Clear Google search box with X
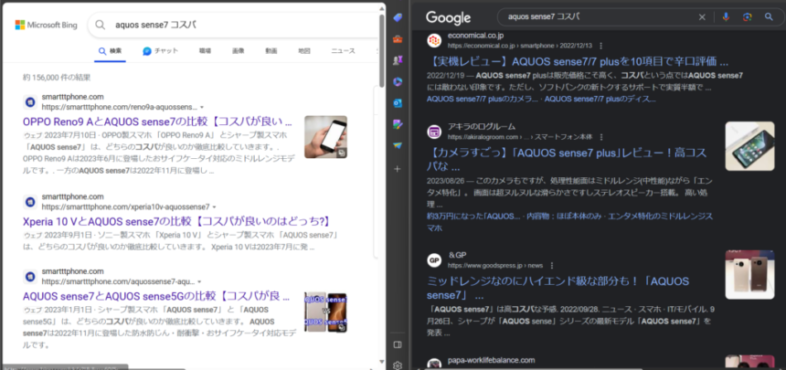The width and height of the screenshot is (786, 370). click(702, 17)
